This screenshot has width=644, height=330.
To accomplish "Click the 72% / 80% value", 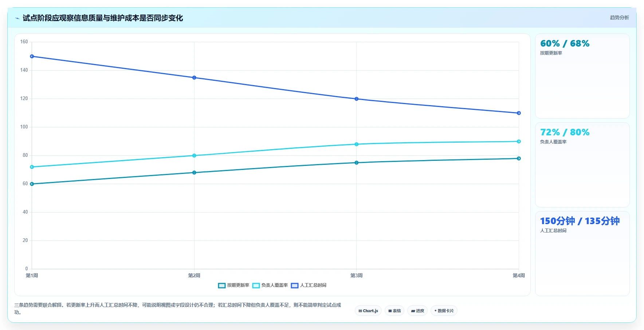I will point(565,132).
